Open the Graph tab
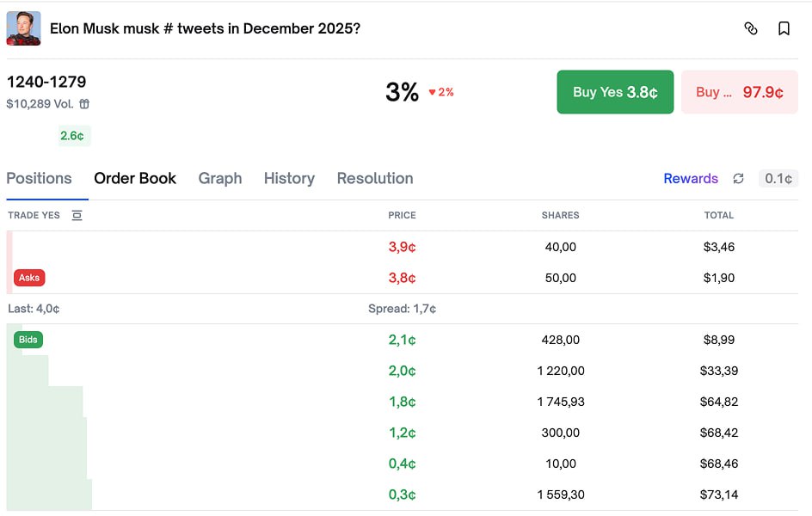This screenshot has height=516, width=812. coord(220,179)
